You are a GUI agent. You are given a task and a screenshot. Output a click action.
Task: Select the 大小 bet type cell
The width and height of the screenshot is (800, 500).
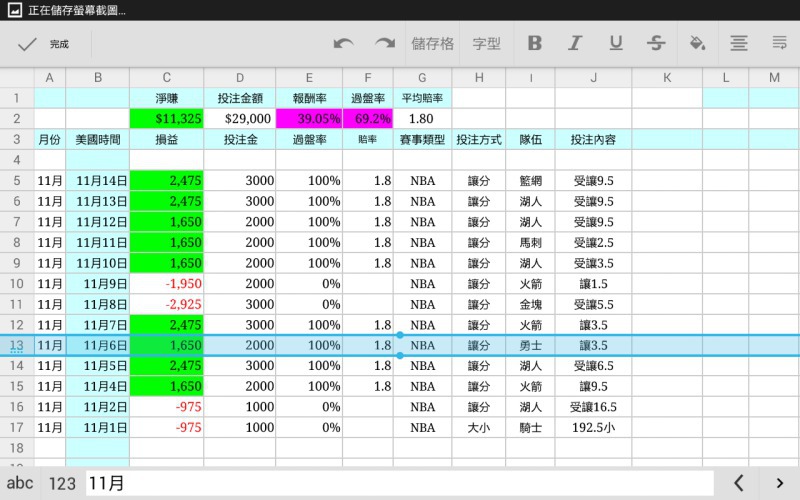479,428
